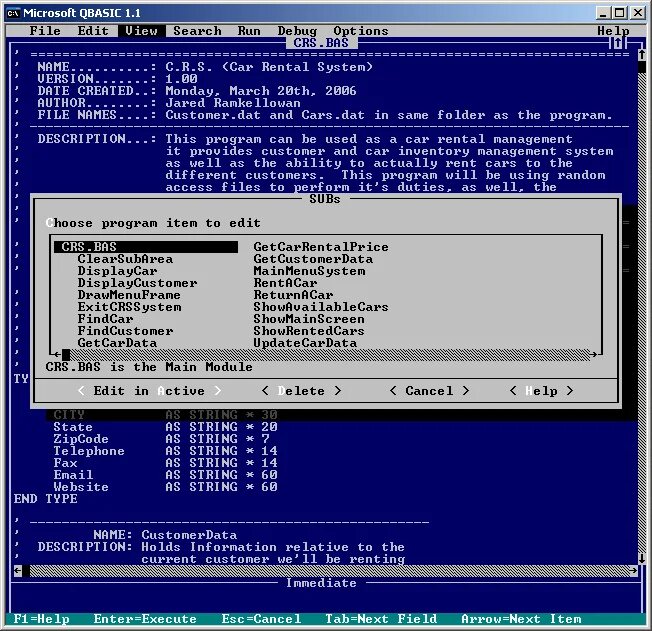This screenshot has width=652, height=631.
Task: Click Arrow=Next Item in status bar
Action: pos(521,619)
